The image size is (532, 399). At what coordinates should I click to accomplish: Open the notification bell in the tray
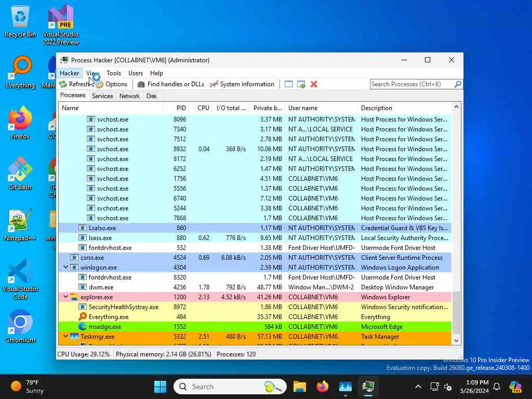[497, 387]
